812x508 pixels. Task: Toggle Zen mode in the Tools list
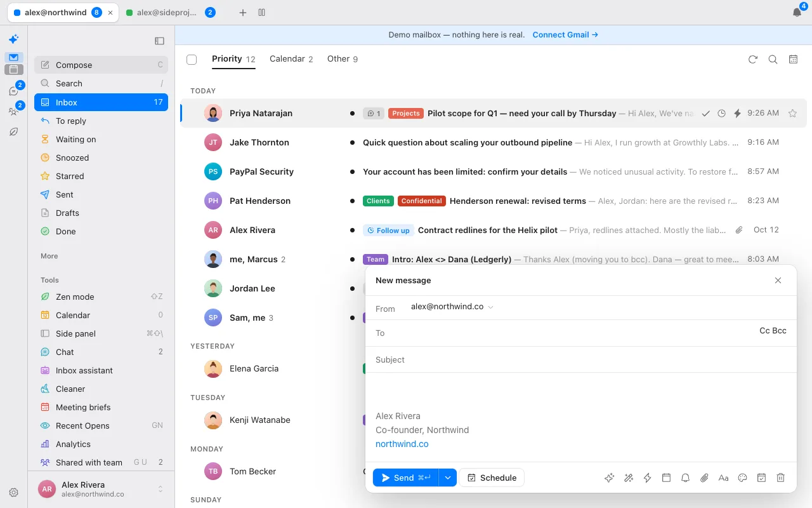pos(101,297)
